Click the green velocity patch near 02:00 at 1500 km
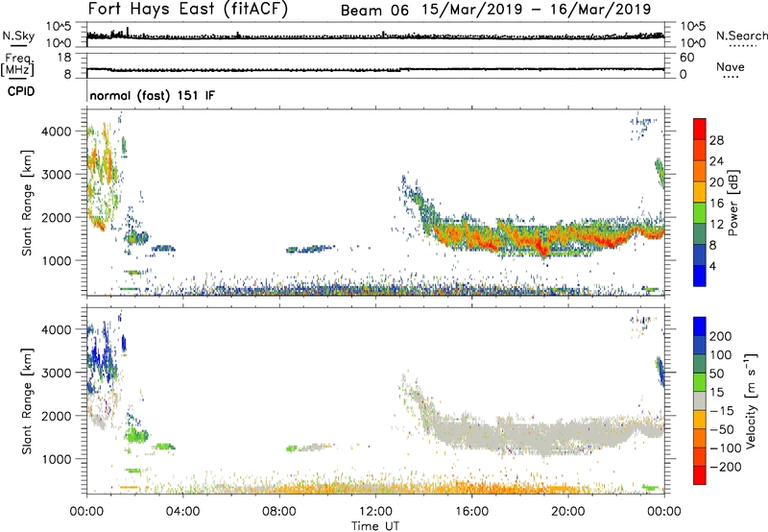This screenshot has height=532, width=768. (x=135, y=435)
